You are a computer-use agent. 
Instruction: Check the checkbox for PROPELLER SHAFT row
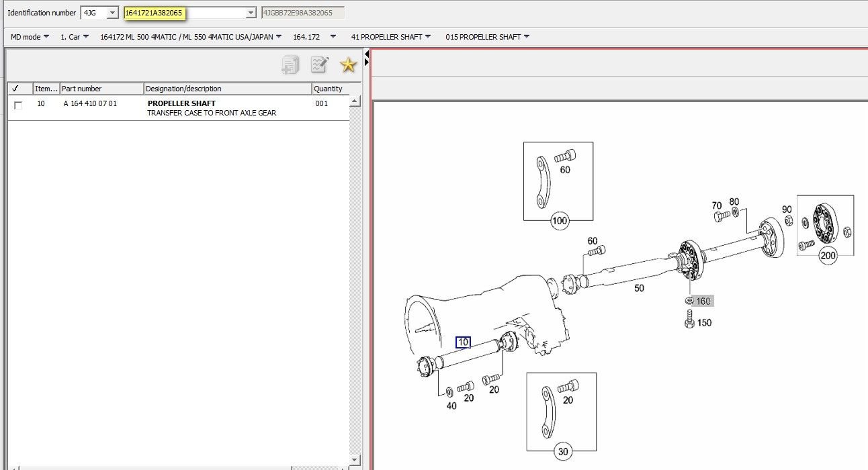(18, 104)
